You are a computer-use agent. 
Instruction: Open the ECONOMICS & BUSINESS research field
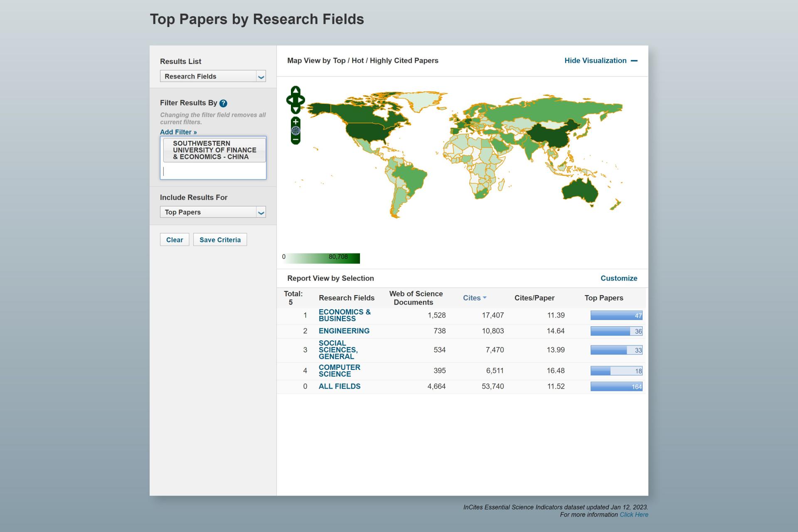pyautogui.click(x=344, y=315)
